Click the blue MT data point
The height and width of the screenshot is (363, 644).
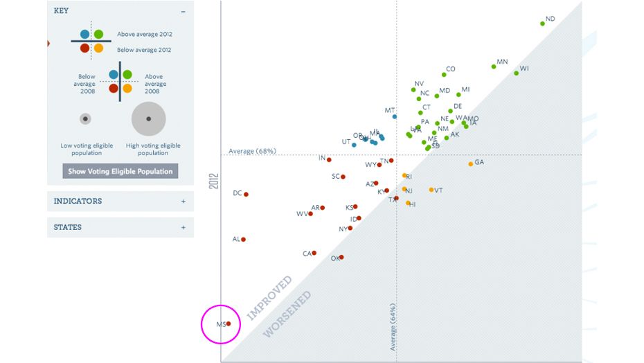[395, 117]
